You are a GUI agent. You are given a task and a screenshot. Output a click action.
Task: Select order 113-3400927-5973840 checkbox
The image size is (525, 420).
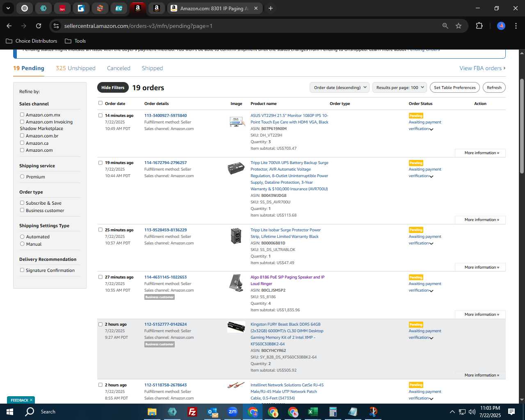pos(100,115)
